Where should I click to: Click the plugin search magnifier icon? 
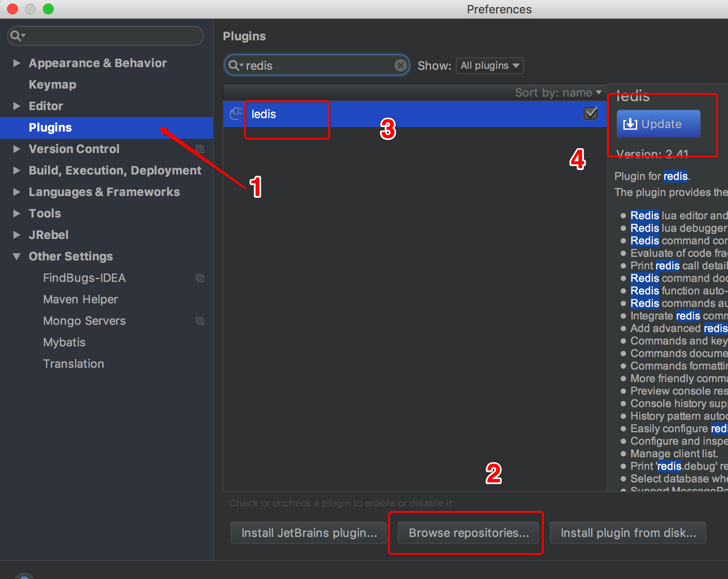236,65
